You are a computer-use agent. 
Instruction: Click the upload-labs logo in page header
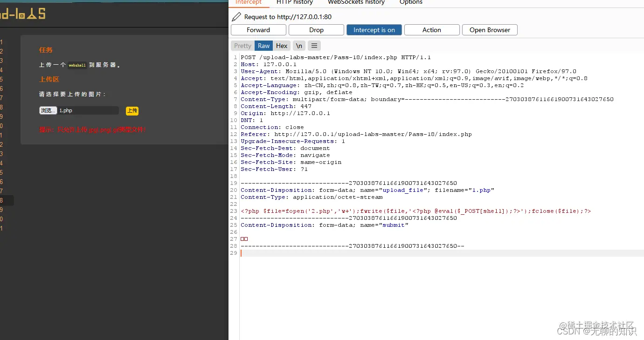(23, 14)
